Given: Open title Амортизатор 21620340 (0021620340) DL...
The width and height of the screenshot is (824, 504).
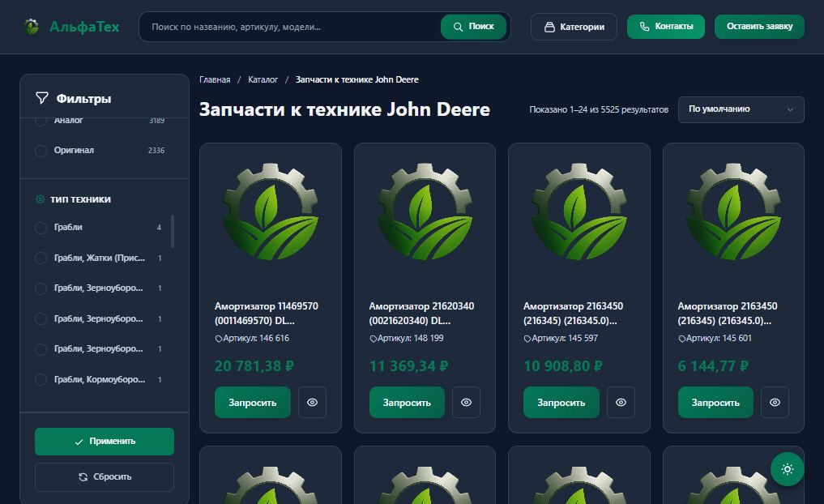Looking at the screenshot, I should (421, 314).
